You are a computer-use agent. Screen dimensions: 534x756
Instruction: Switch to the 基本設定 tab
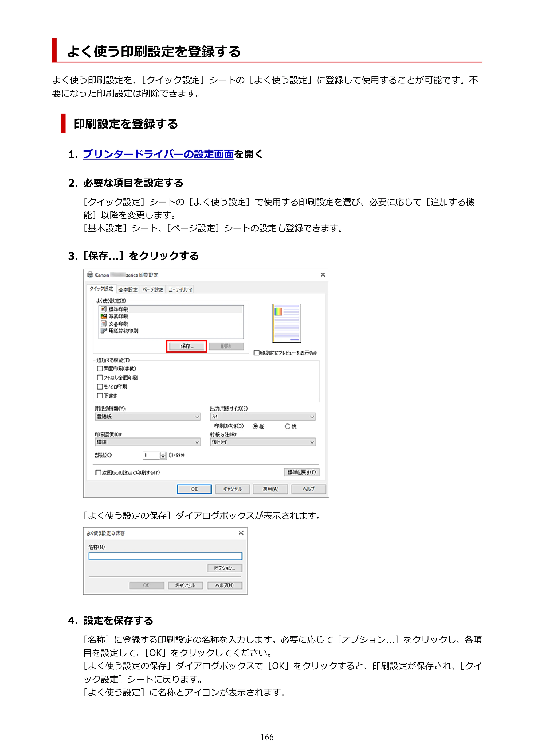128,289
